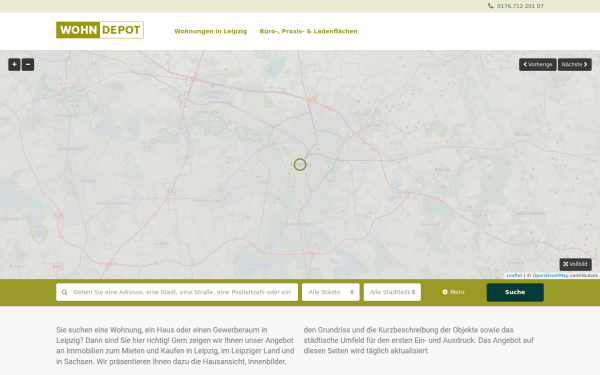Viewport: 600px width, 375px height.
Task: Open Wohnungen in Leipzig menu
Action: pos(210,31)
